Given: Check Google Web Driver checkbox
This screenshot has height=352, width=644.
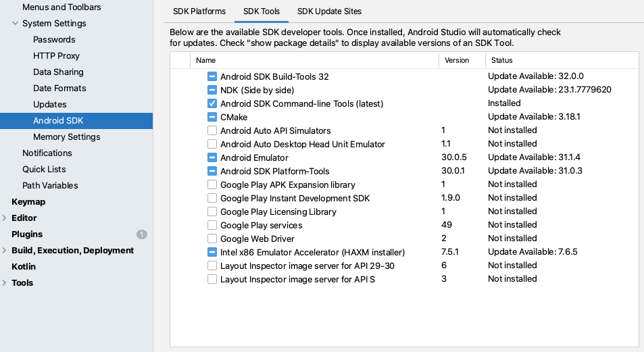Looking at the screenshot, I should coord(212,238).
